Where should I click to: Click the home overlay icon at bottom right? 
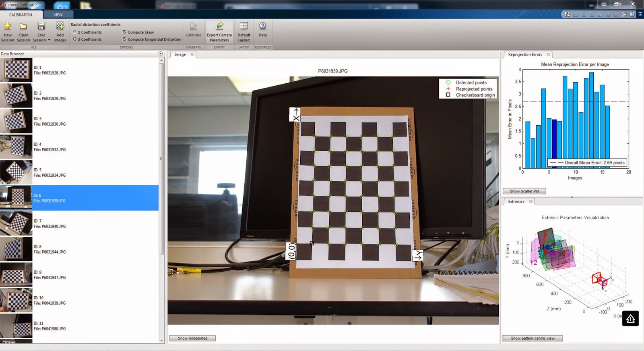630,318
